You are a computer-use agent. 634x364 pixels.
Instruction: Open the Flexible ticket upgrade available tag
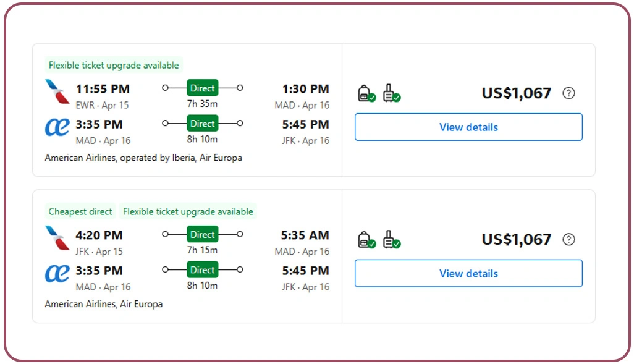click(x=113, y=65)
